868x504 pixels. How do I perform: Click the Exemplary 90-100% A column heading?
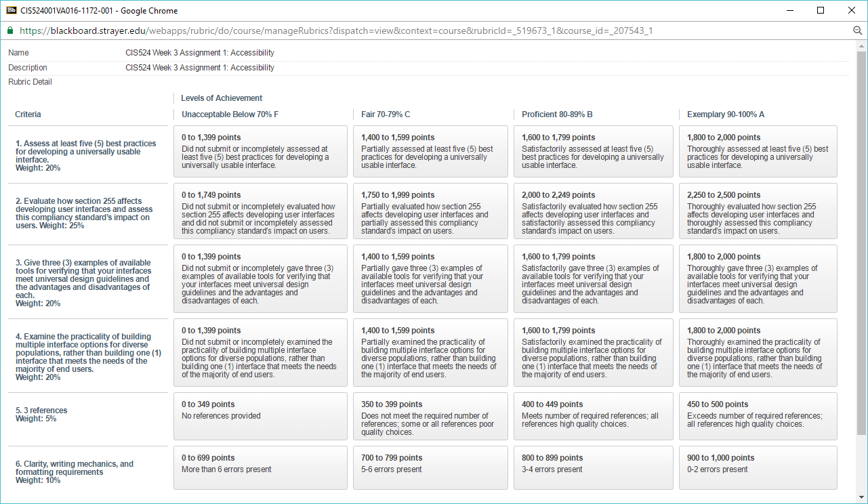[725, 114]
